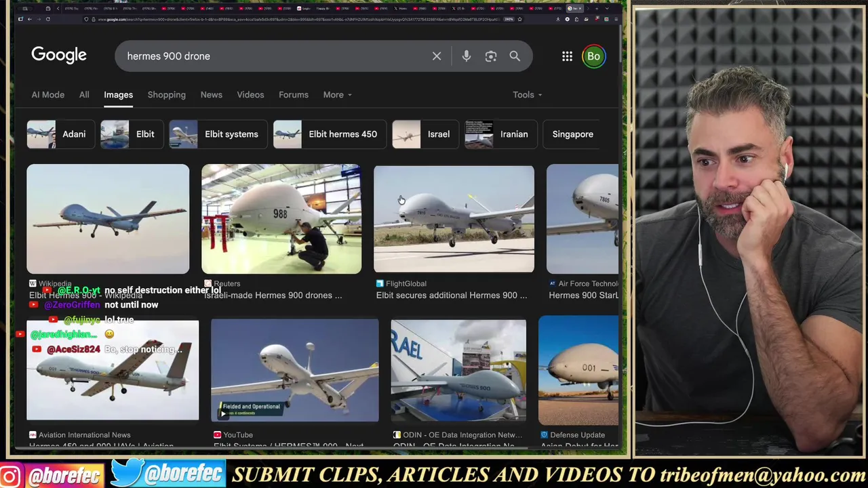868x488 pixels.
Task: Open the Reuters drone number 988 image
Action: point(281,219)
